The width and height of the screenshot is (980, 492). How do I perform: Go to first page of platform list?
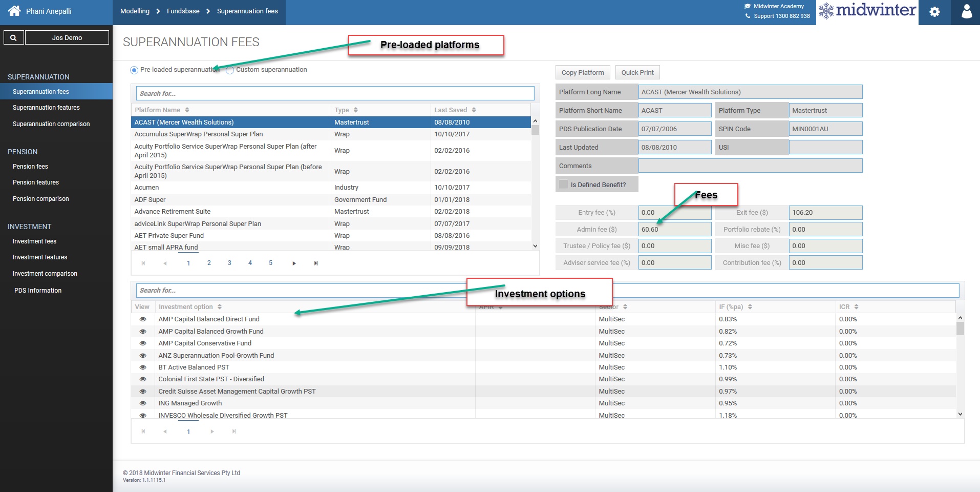tap(143, 263)
